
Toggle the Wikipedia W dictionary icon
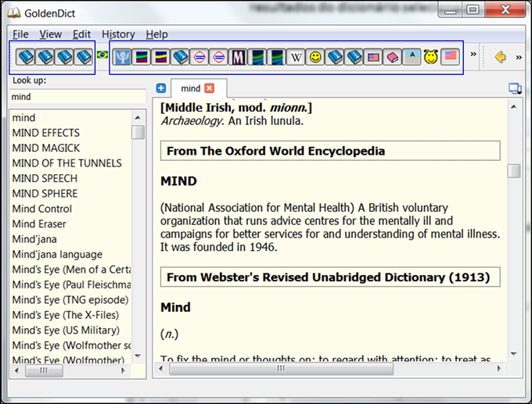click(297, 57)
